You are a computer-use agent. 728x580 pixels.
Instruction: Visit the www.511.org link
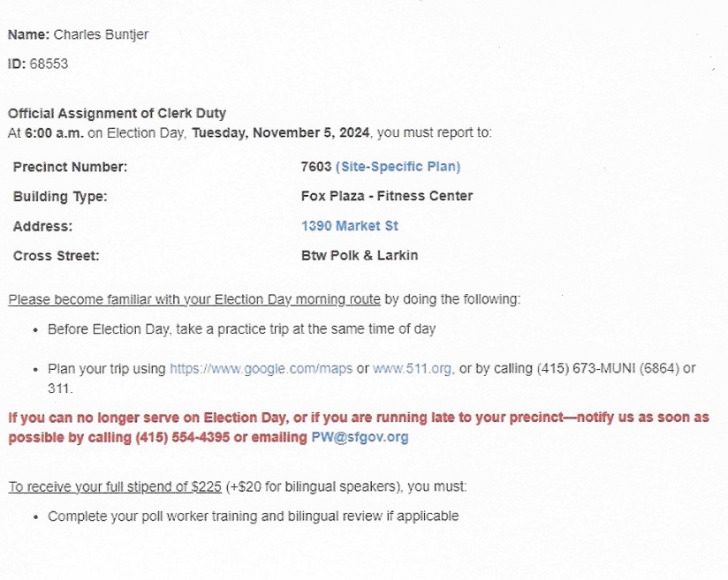coord(413,369)
